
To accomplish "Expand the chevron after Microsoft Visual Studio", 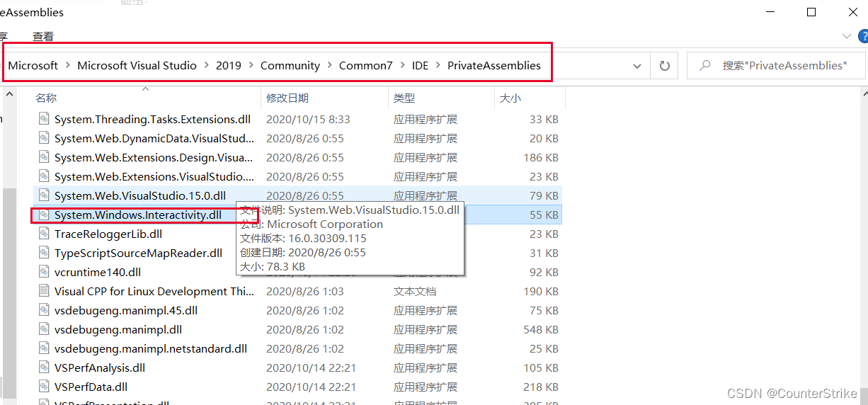I will [207, 65].
